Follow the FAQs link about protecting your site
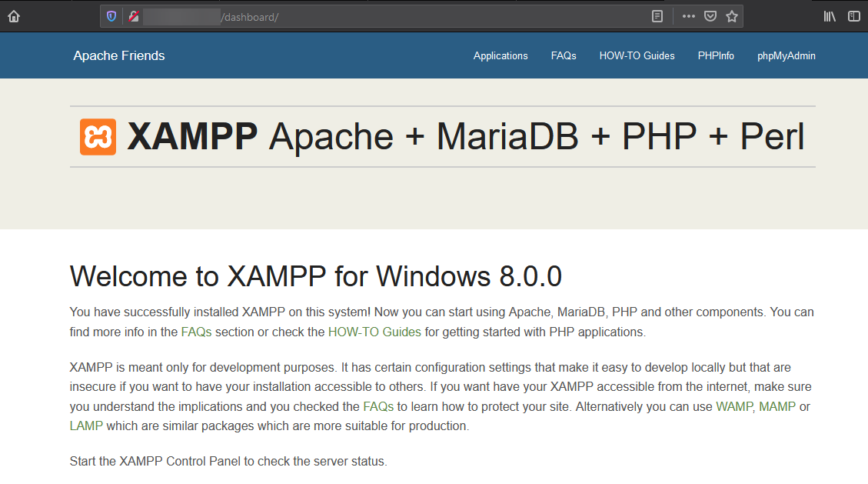Image resolution: width=868 pixels, height=484 pixels. [378, 407]
